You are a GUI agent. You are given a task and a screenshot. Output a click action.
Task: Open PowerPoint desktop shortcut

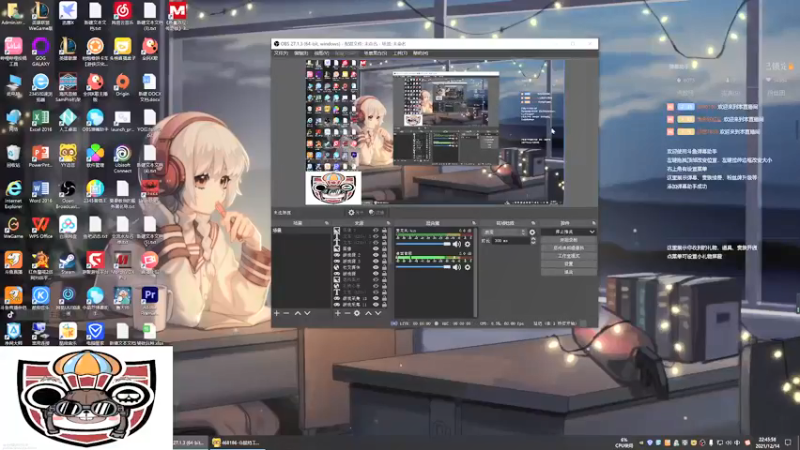tap(40, 157)
